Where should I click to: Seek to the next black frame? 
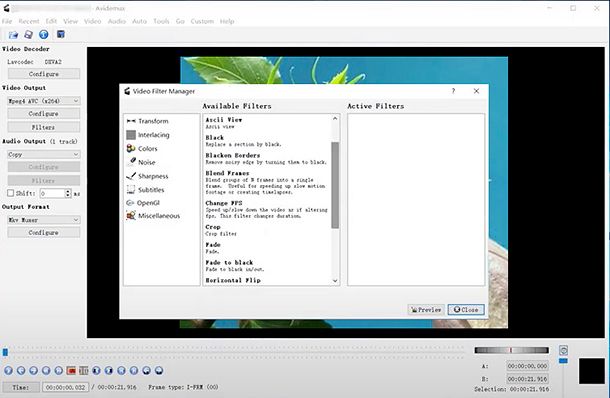coord(109,370)
